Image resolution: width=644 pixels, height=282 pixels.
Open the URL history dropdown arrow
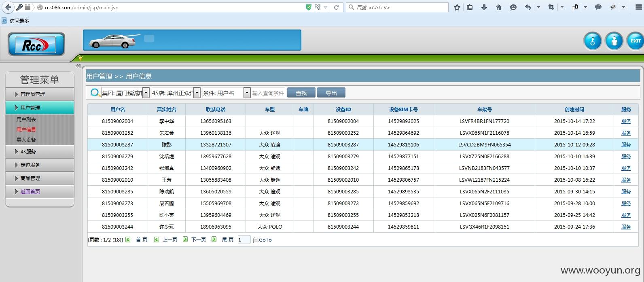click(326, 7)
